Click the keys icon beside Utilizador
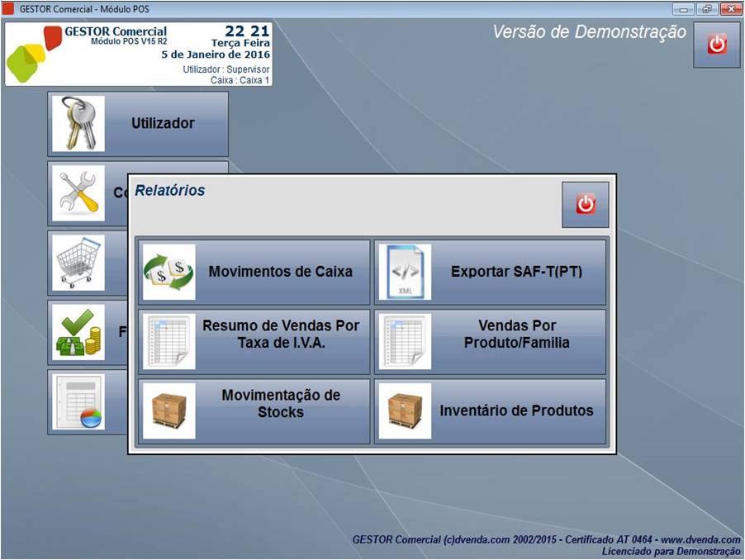 point(78,124)
